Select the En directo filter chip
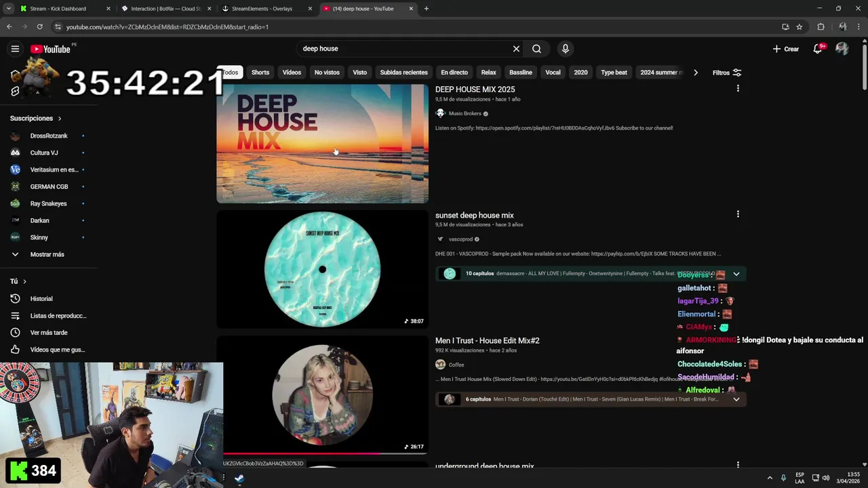Image resolution: width=868 pixels, height=488 pixels. point(454,73)
